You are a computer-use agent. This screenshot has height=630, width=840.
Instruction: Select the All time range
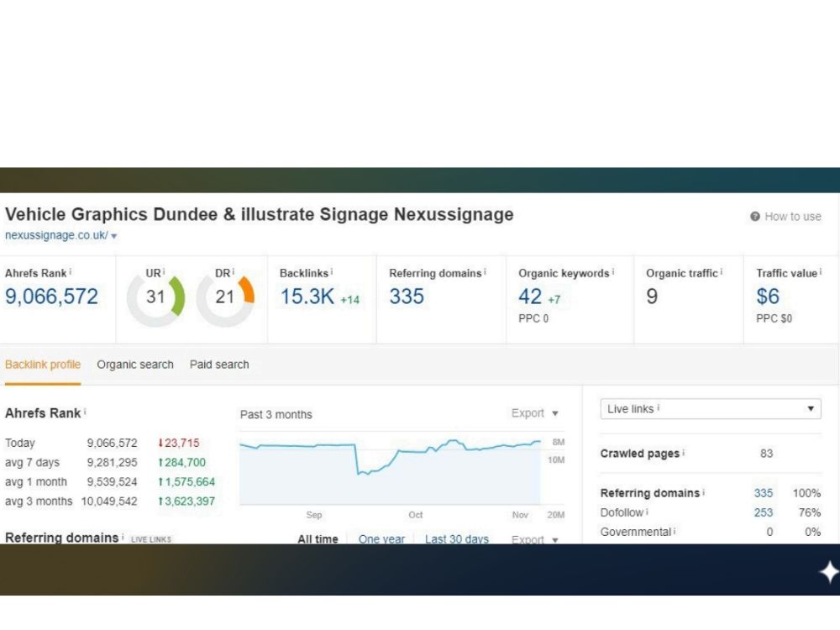coord(318,539)
